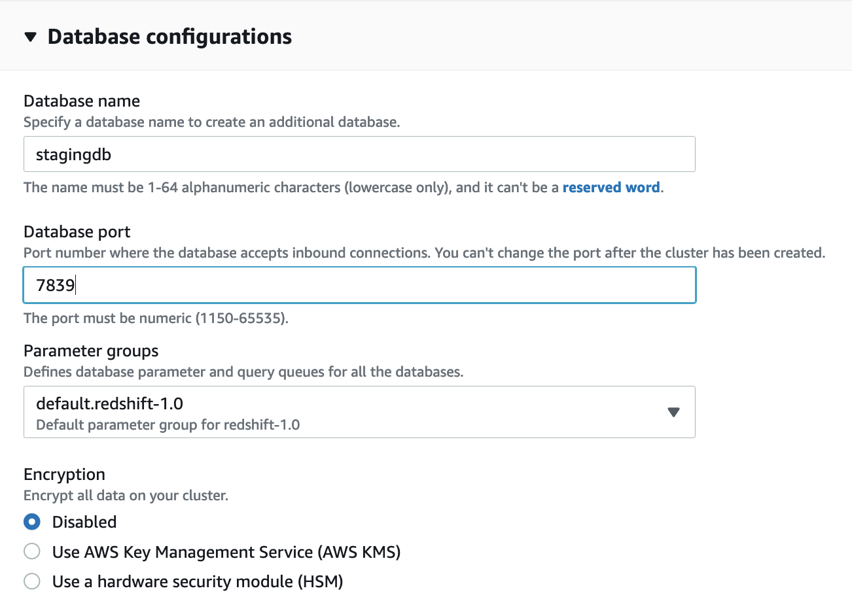The image size is (852, 616).
Task: Select the Disabled encryption radio button
Action: tap(32, 522)
